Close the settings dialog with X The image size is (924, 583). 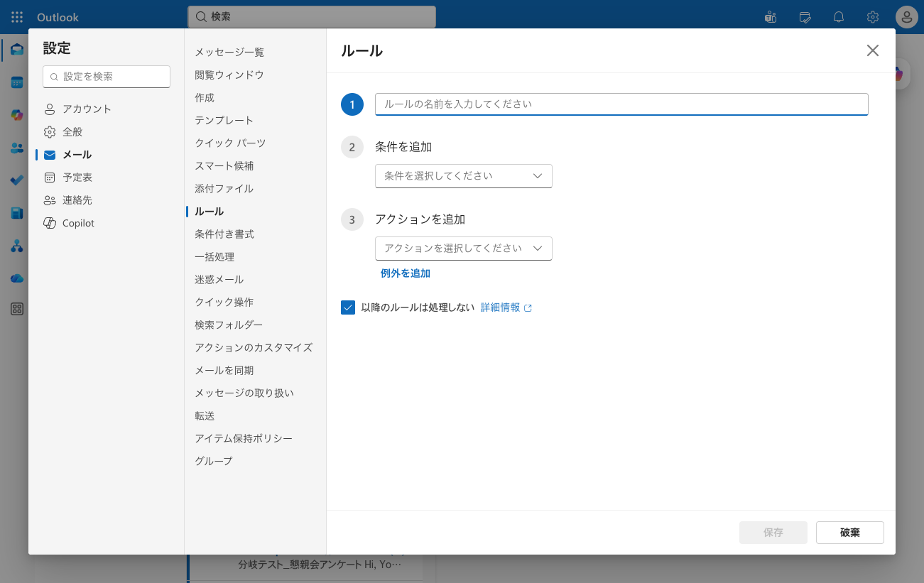coord(873,50)
